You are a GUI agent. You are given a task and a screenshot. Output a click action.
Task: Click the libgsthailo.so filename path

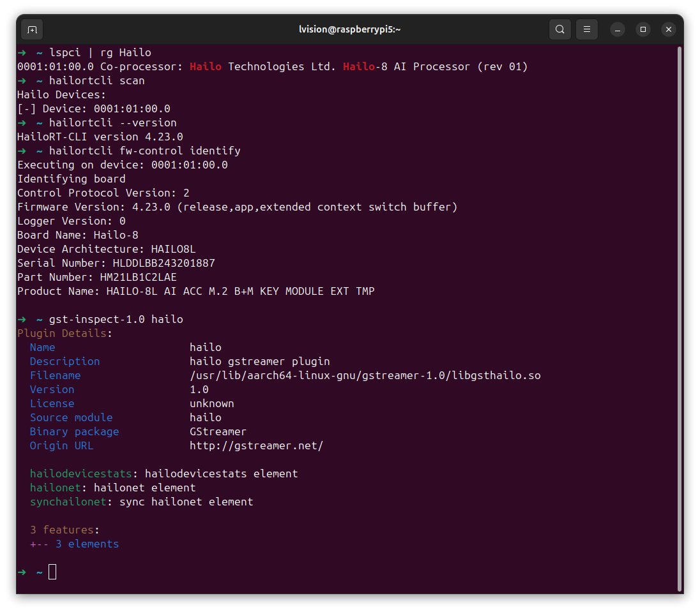tap(365, 376)
